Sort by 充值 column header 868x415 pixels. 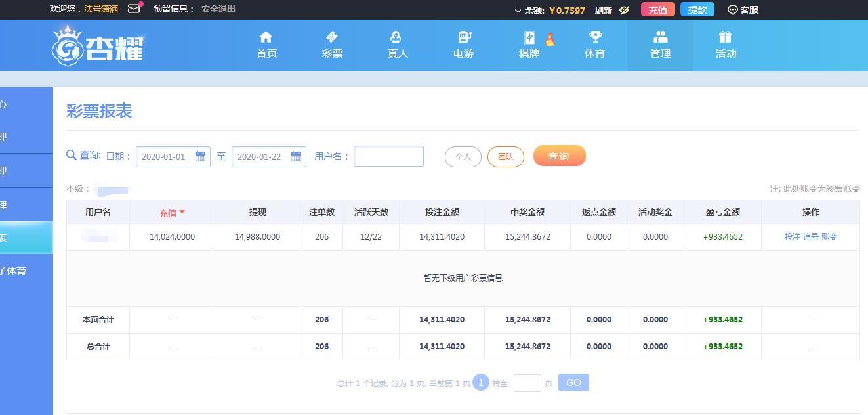coord(172,212)
